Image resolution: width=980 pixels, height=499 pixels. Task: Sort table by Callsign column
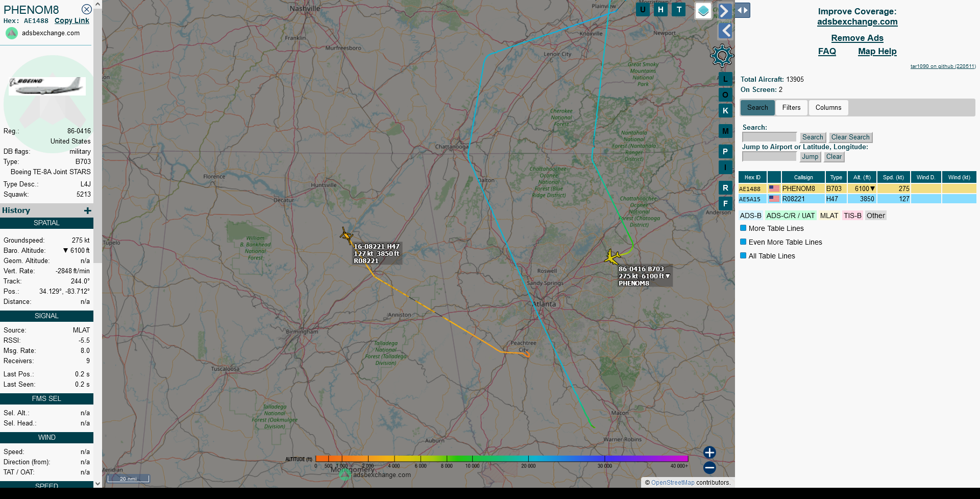803,177
